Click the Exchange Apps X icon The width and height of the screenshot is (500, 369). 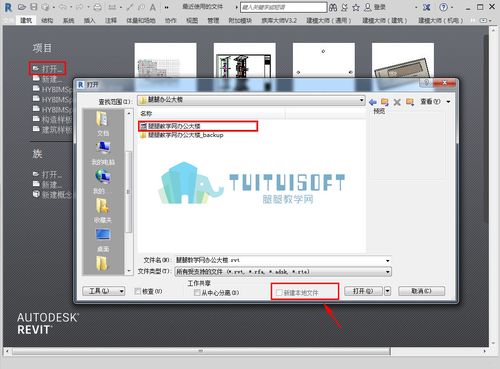[x=426, y=7]
